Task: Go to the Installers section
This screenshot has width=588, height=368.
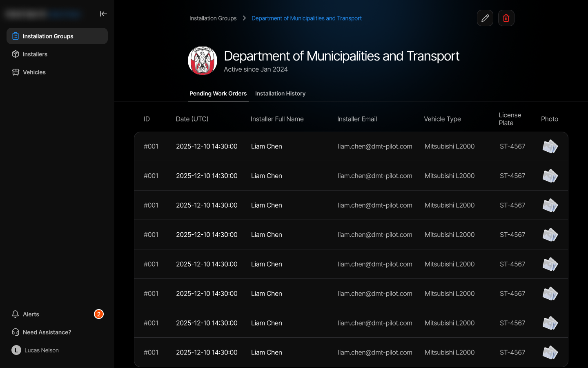Action: pyautogui.click(x=57, y=54)
